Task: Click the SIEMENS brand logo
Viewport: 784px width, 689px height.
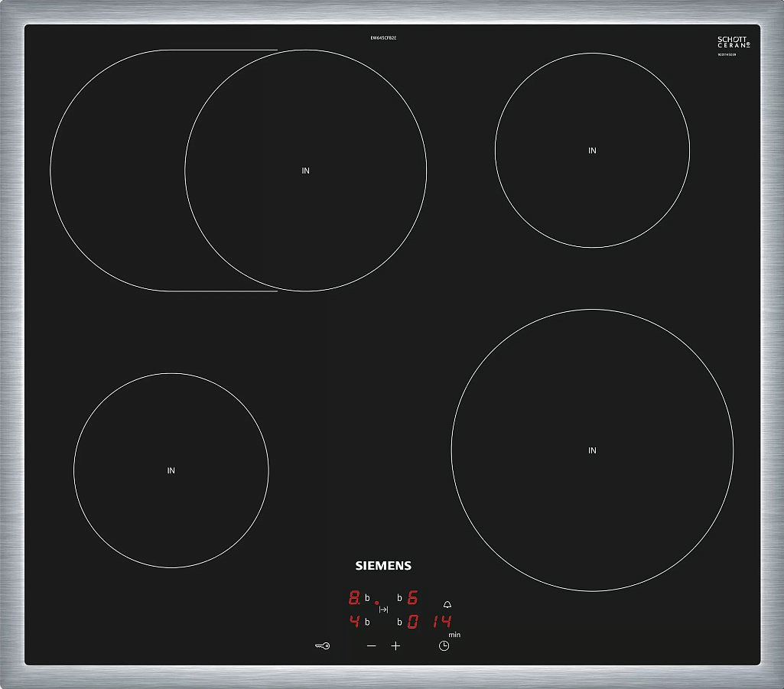Action: [383, 566]
